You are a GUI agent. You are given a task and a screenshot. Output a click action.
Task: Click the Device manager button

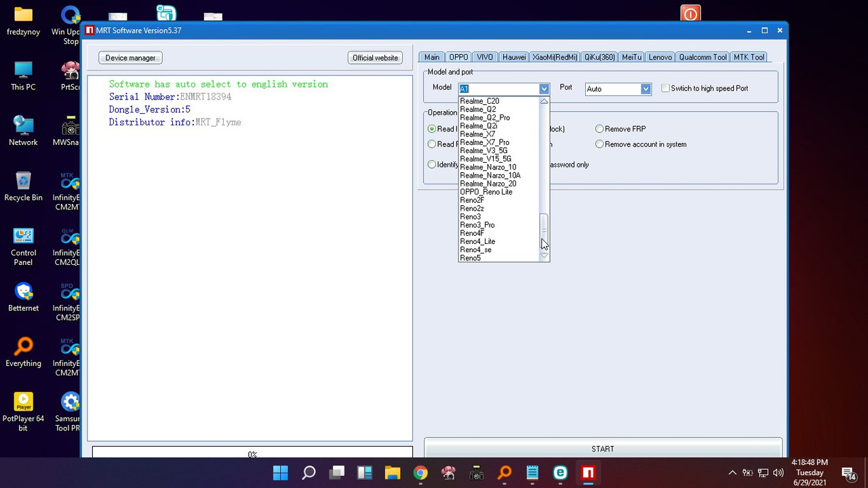pyautogui.click(x=130, y=58)
